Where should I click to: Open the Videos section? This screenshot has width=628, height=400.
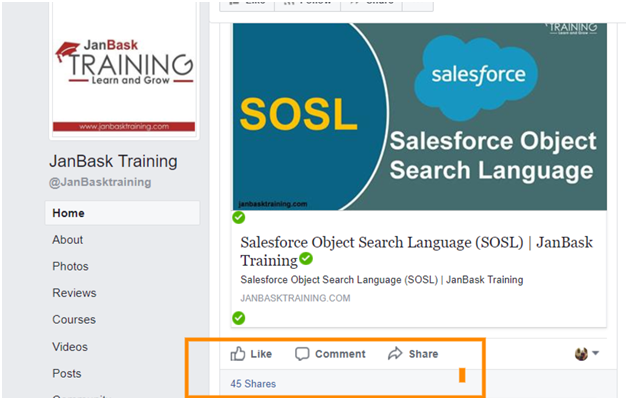70,347
